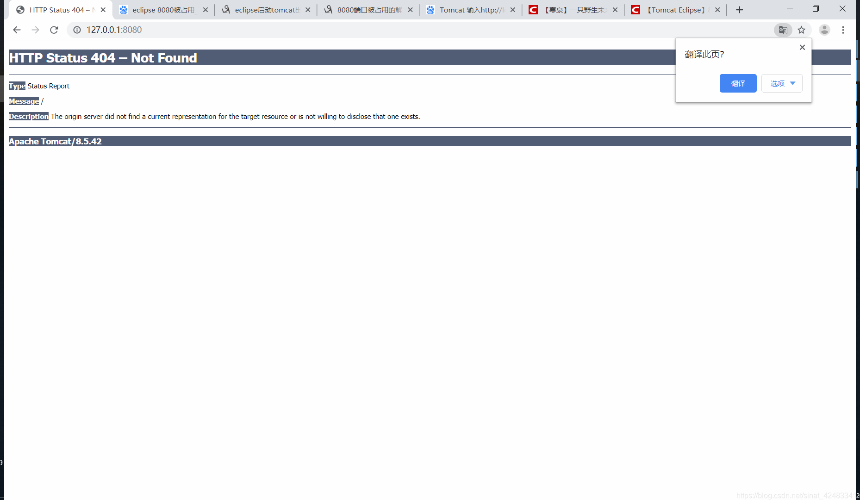This screenshot has width=860, height=504.
Task: Dismiss the 翻译此页 popup with X
Action: pos(802,47)
